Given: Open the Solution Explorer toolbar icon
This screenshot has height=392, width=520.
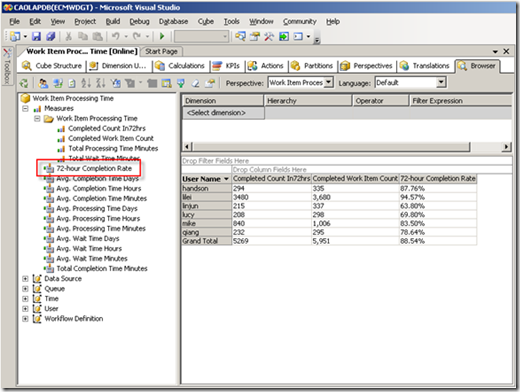Looking at the screenshot, I should click(240, 36).
